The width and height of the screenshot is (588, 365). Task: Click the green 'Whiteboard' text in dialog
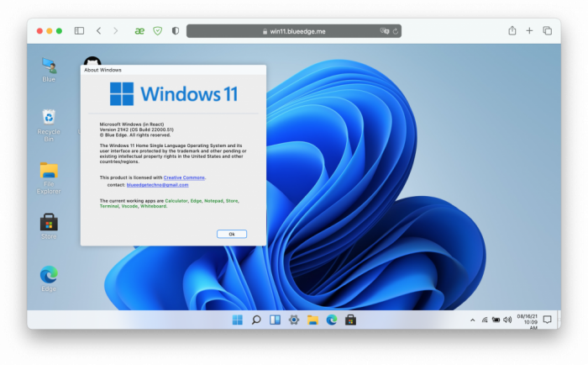154,206
